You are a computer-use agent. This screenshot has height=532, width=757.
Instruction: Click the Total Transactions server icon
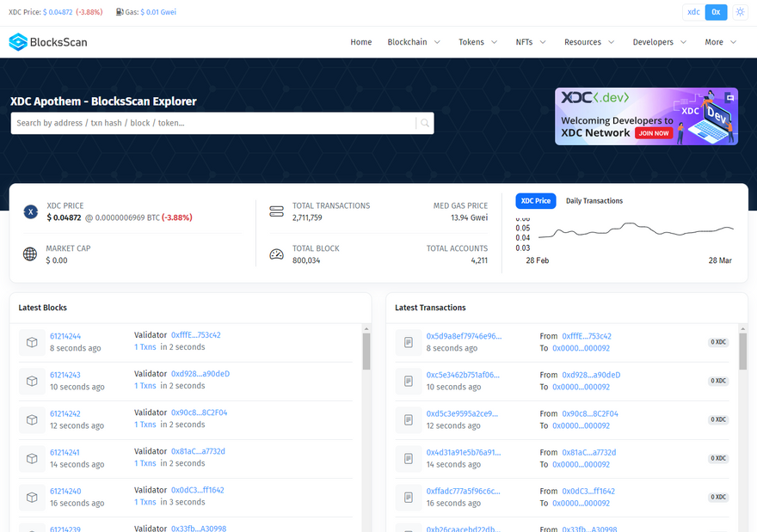(276, 211)
